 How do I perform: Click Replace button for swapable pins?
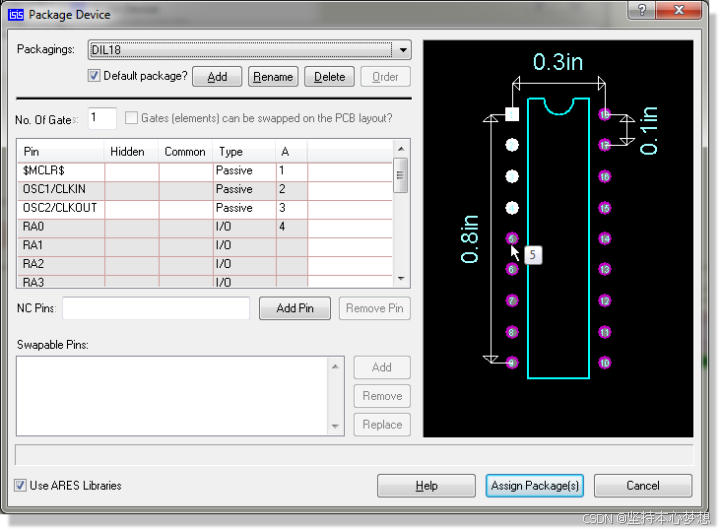tap(382, 425)
